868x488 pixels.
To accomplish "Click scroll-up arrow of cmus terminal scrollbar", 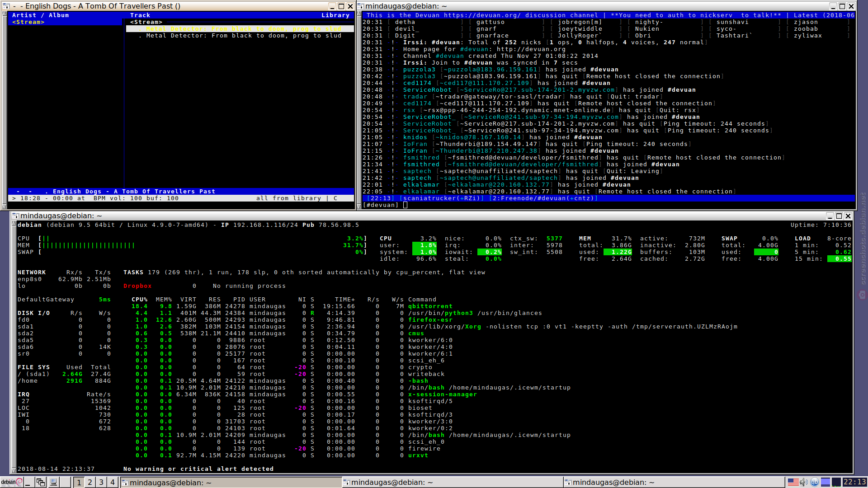I will coord(5,14).
